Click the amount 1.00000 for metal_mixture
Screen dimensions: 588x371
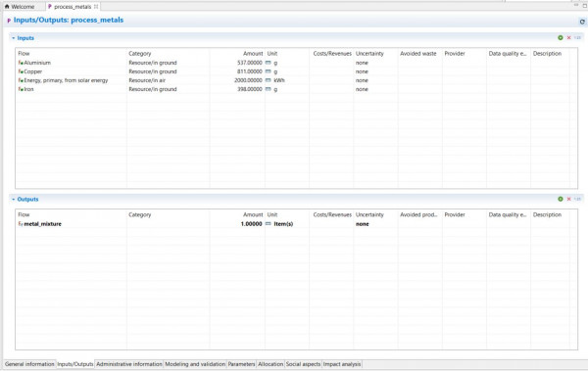[251, 224]
